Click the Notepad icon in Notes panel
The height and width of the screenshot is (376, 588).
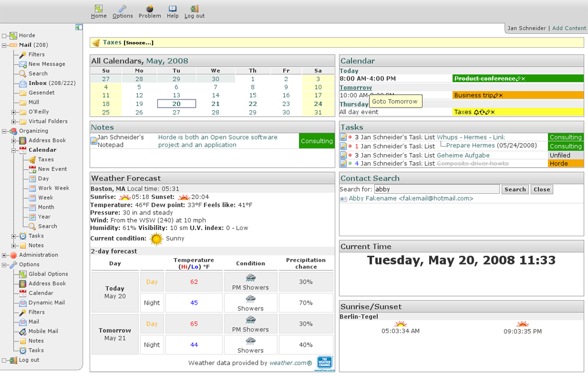pyautogui.click(x=94, y=141)
